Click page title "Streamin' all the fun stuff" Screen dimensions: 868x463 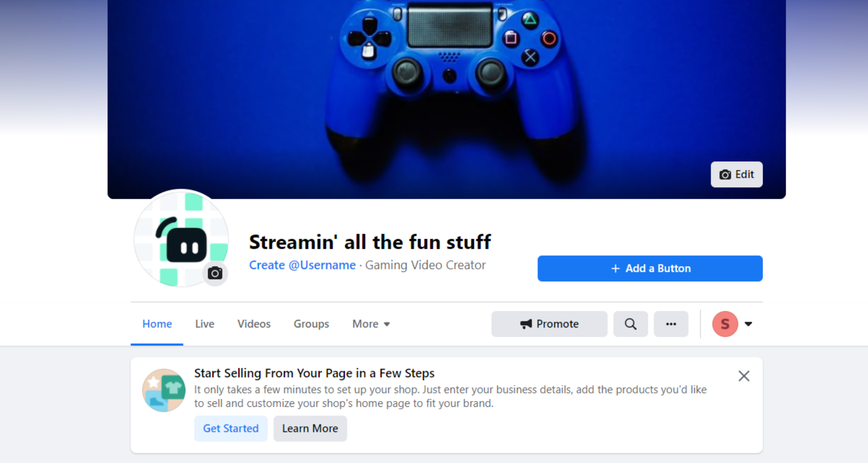[x=370, y=242]
